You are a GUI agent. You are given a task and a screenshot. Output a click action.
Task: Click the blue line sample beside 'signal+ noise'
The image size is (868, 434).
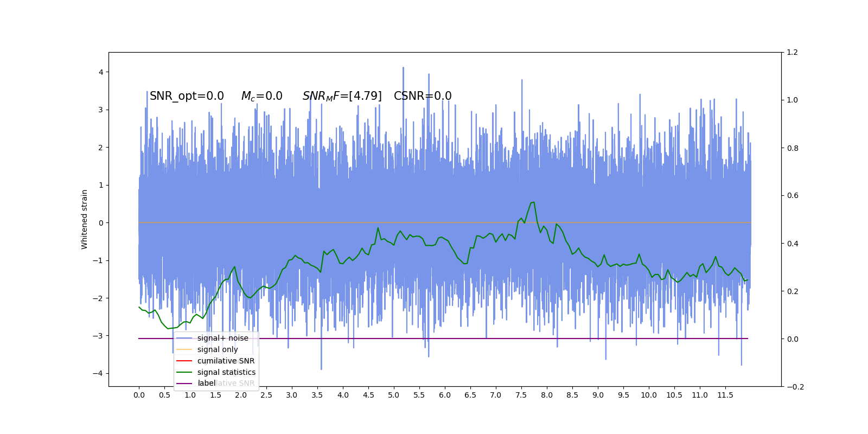point(184,338)
